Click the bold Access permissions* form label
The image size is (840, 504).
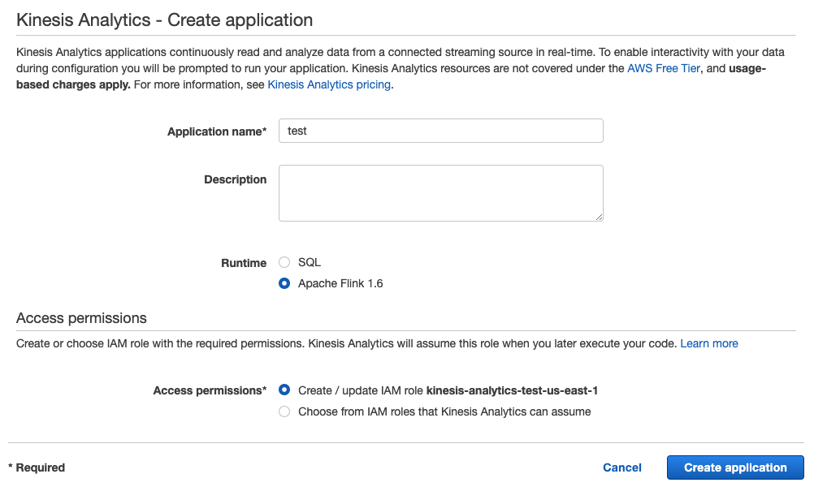pyautogui.click(x=210, y=390)
